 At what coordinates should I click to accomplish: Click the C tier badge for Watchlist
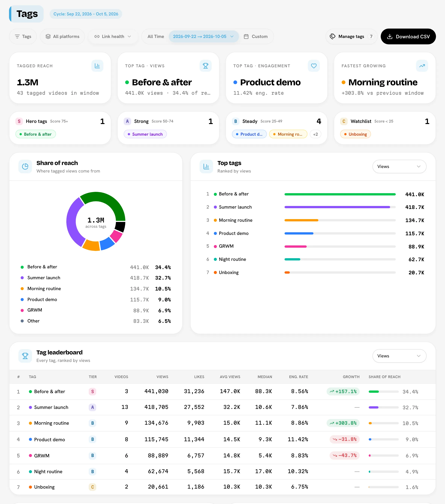pos(344,121)
